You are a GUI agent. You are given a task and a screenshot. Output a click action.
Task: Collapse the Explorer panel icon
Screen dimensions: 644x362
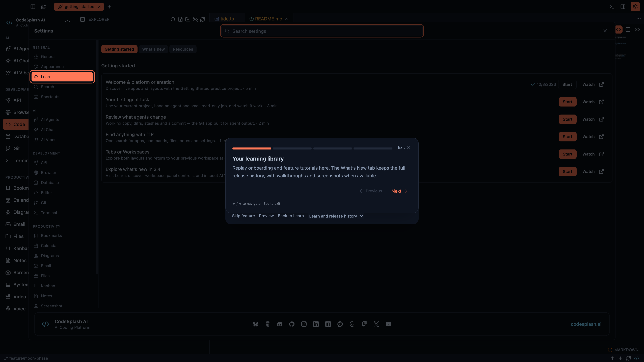point(83,19)
